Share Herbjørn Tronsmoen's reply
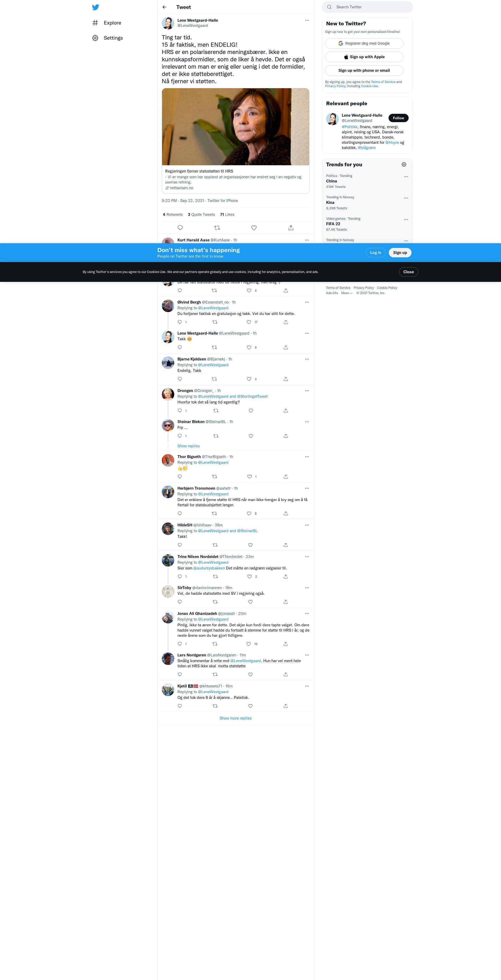The height and width of the screenshot is (980, 501). tap(286, 514)
